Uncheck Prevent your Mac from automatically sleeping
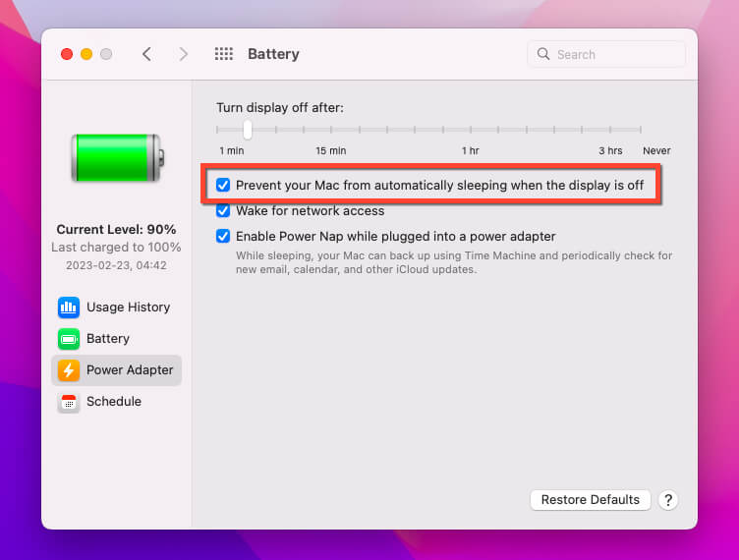This screenshot has height=560, width=739. tap(223, 185)
